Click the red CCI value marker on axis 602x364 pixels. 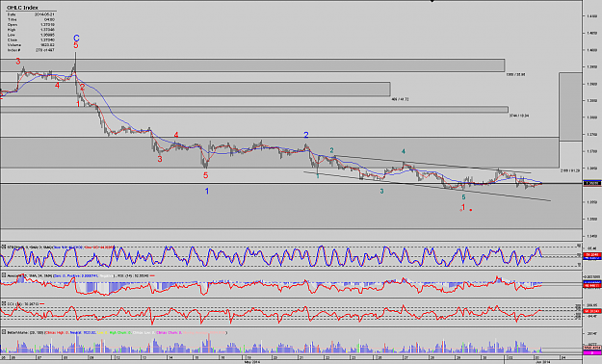point(592,311)
